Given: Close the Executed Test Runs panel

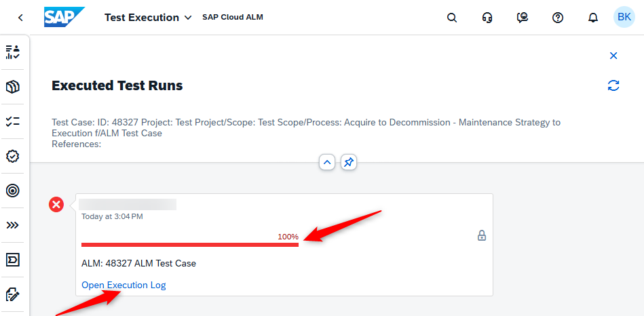Looking at the screenshot, I should (613, 56).
